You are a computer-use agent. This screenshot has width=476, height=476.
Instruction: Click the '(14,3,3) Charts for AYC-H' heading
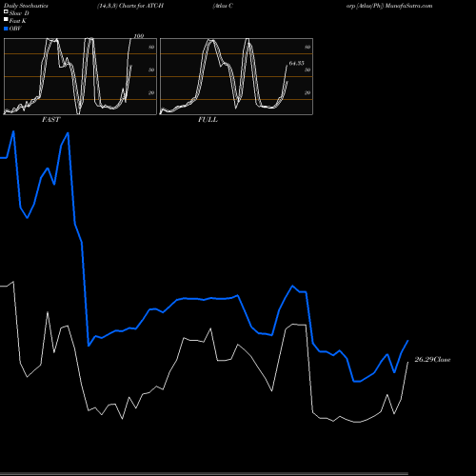tap(130, 6)
